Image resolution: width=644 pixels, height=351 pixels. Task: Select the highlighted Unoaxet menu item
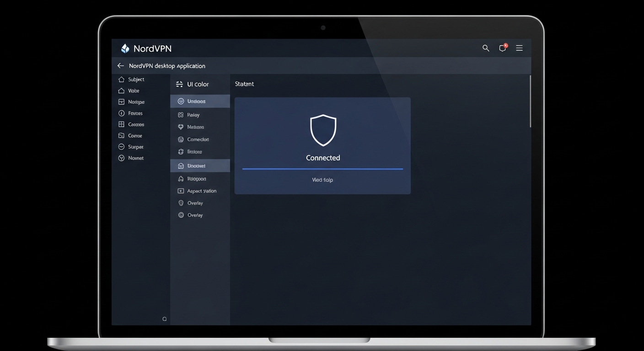200,165
